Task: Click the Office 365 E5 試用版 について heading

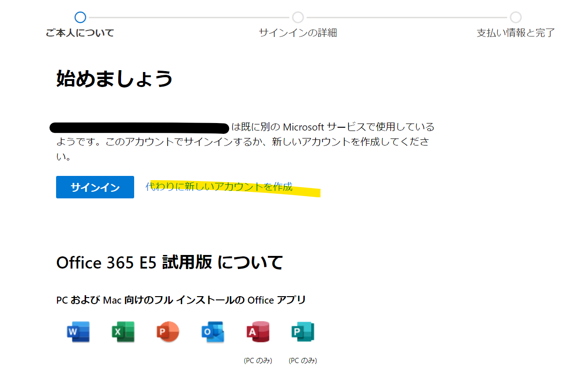Action: (169, 262)
